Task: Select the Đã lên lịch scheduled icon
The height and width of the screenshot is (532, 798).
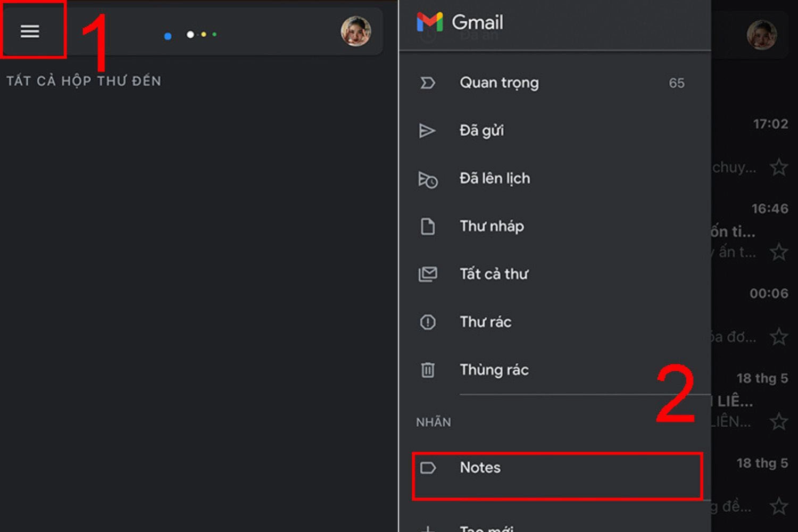Action: [x=428, y=179]
